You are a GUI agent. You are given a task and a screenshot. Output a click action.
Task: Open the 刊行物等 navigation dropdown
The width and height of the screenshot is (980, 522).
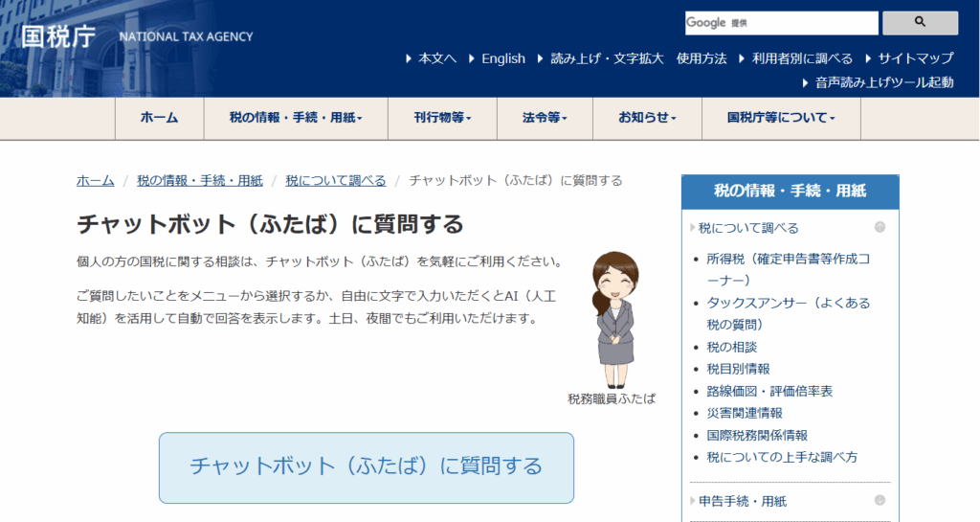[442, 118]
